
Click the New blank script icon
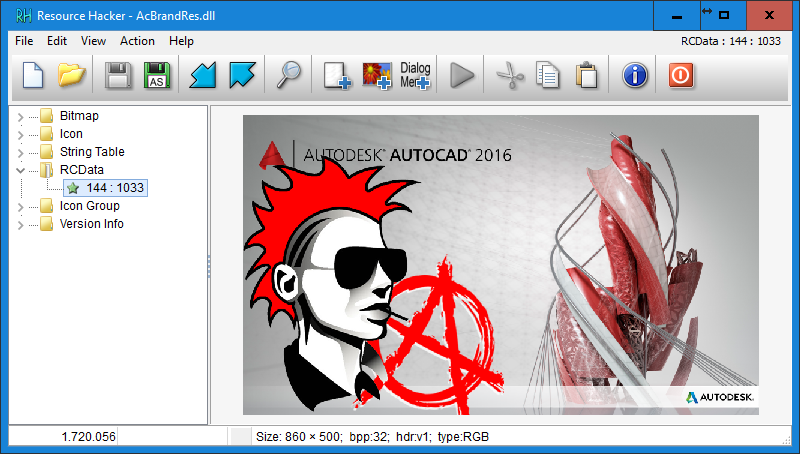(x=33, y=75)
